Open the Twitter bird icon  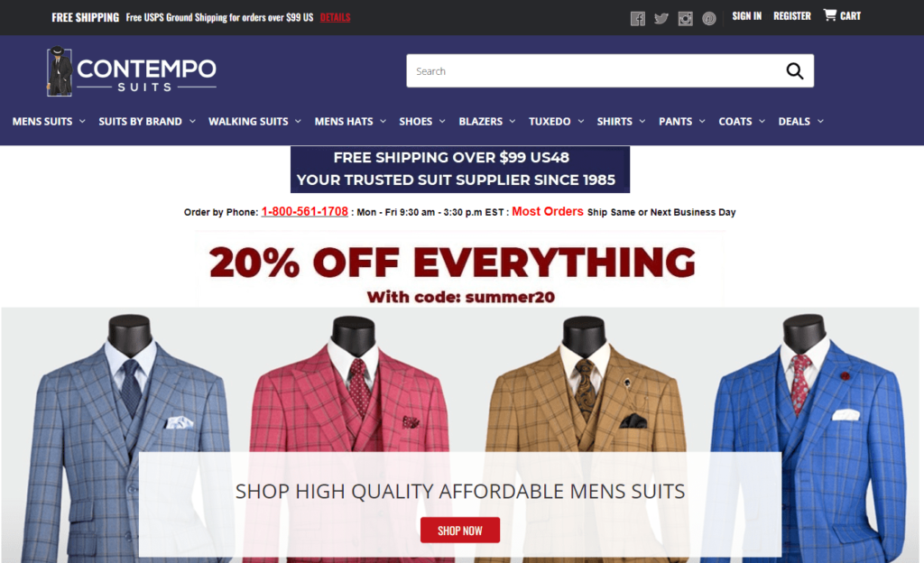click(x=661, y=19)
